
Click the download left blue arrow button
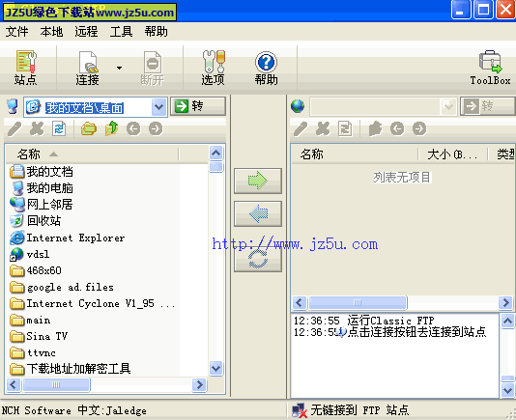258,213
